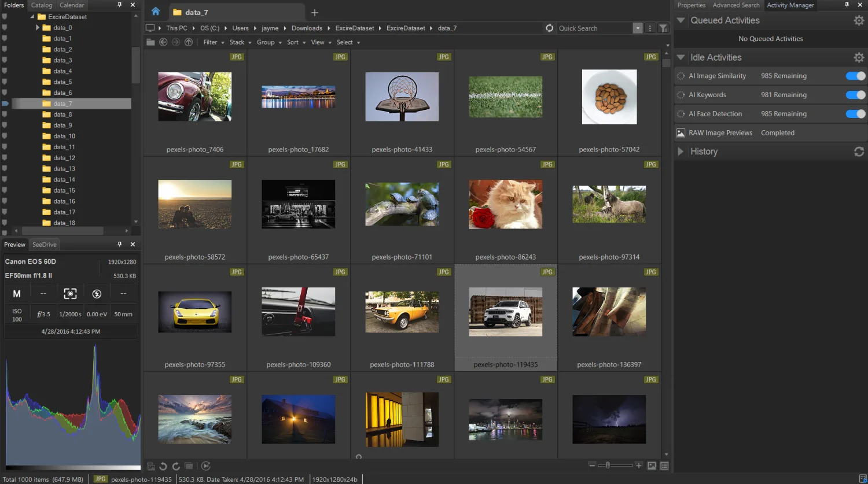Image resolution: width=868 pixels, height=484 pixels.
Task: Open the Sort dropdown
Action: pyautogui.click(x=296, y=42)
